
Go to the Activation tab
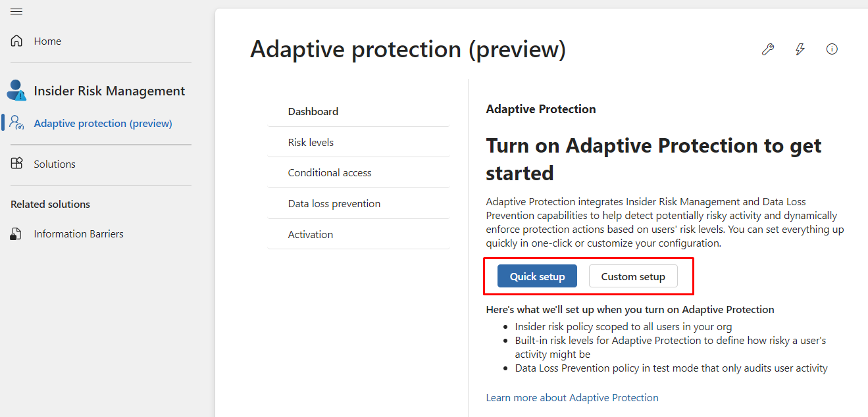[311, 235]
